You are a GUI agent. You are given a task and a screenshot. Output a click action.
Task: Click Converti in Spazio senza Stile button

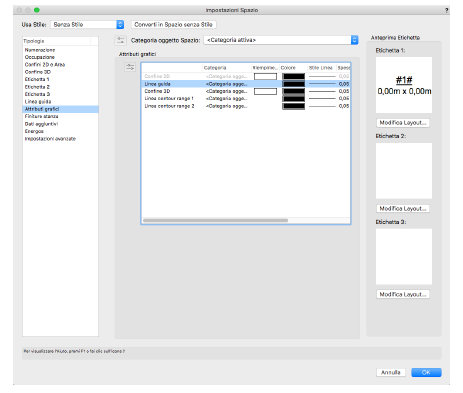[173, 24]
